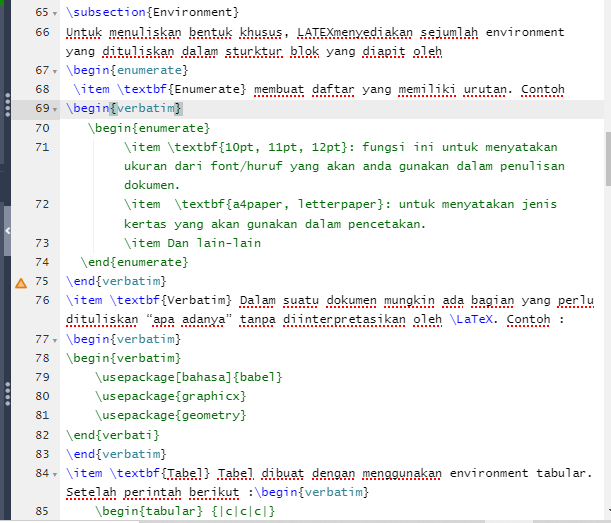Select line number 74 in the gutter
611x523 pixels.
click(x=42, y=262)
